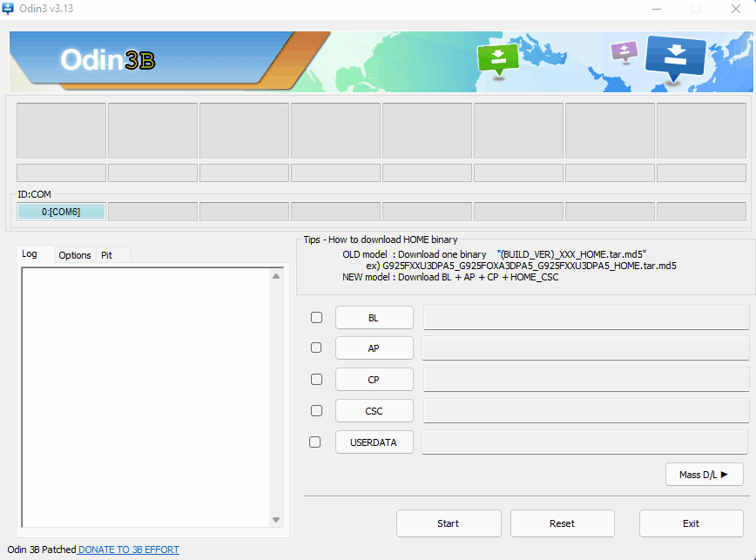Click the 'Tips - How to download HOME binary' heading
The height and width of the screenshot is (560, 756).
(381, 240)
